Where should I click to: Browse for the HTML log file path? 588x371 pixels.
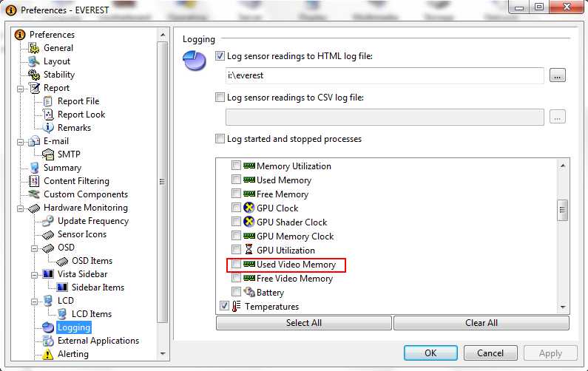tap(558, 75)
